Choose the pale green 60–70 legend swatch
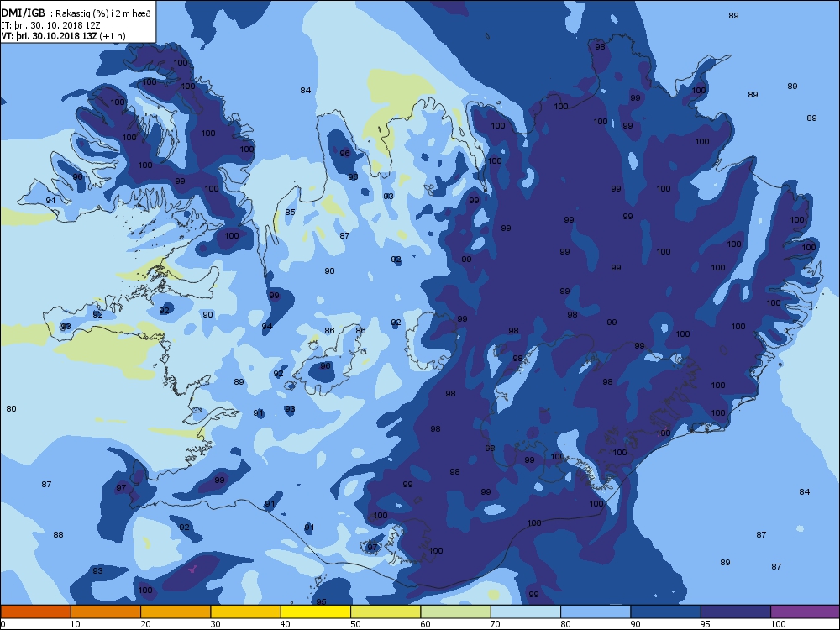The width and height of the screenshot is (840, 630). coord(456,612)
